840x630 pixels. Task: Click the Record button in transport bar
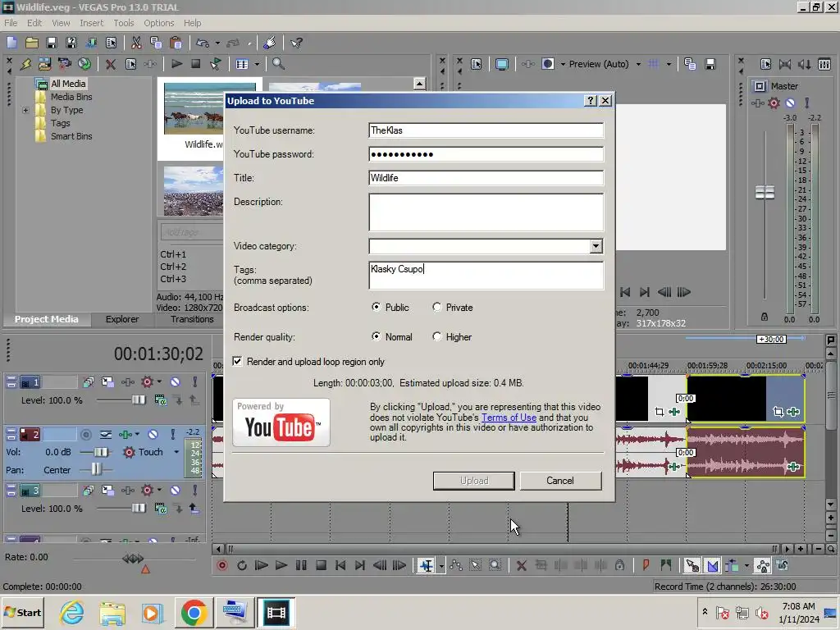coord(221,565)
